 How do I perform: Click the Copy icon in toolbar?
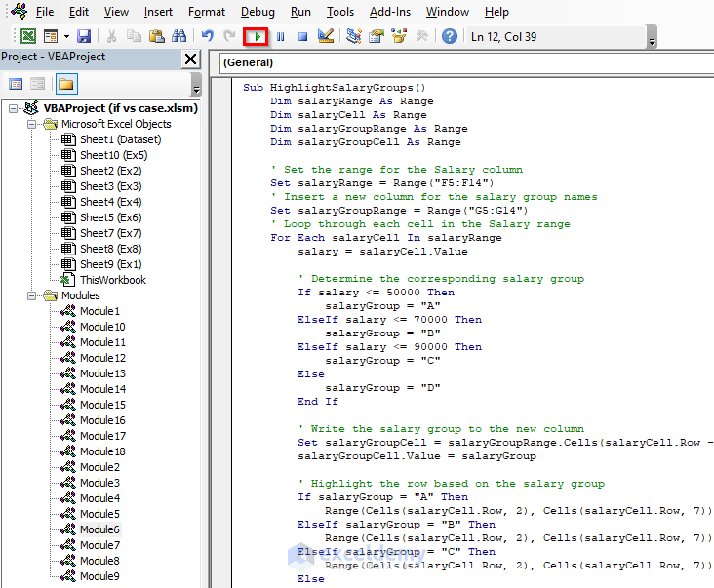click(134, 36)
